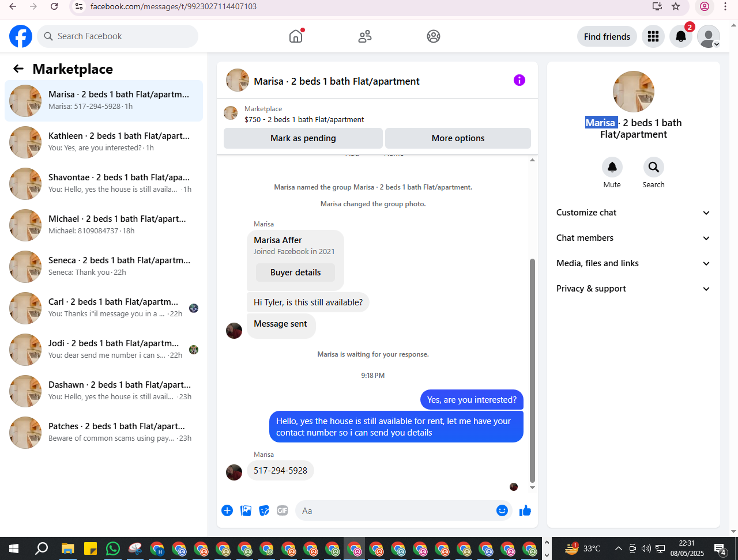Click the 'Yes, are you interested?' message
The image size is (738, 560).
click(x=472, y=400)
